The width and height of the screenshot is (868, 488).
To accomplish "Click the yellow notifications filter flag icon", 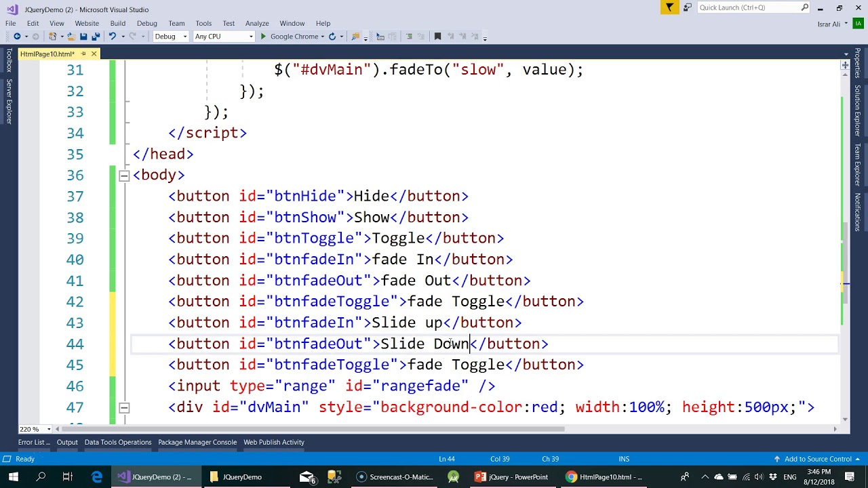I will (x=669, y=7).
